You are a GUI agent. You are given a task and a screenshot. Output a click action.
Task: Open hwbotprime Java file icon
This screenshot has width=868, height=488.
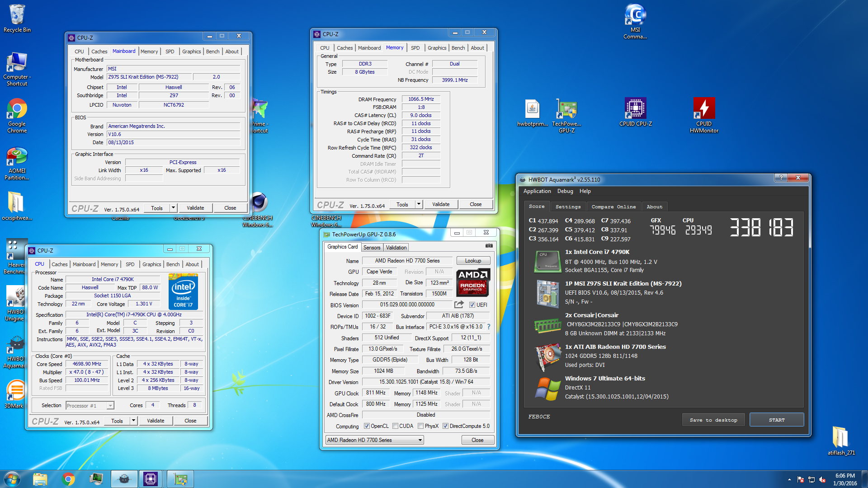pyautogui.click(x=533, y=113)
